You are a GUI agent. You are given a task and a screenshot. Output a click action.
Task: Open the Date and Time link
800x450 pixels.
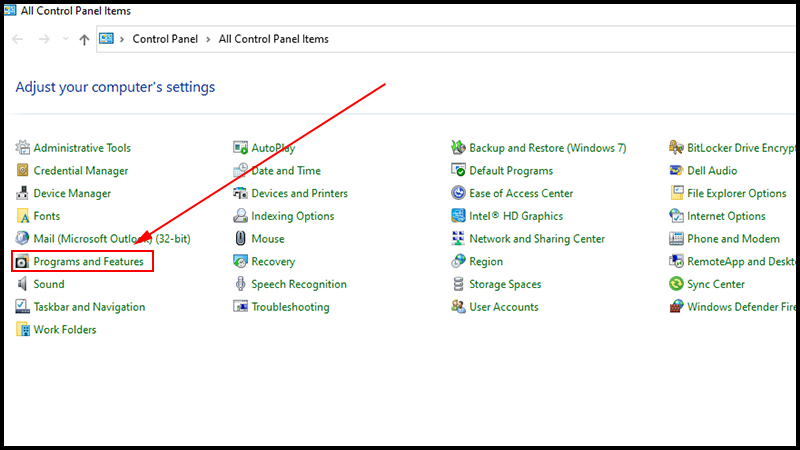[x=286, y=171]
